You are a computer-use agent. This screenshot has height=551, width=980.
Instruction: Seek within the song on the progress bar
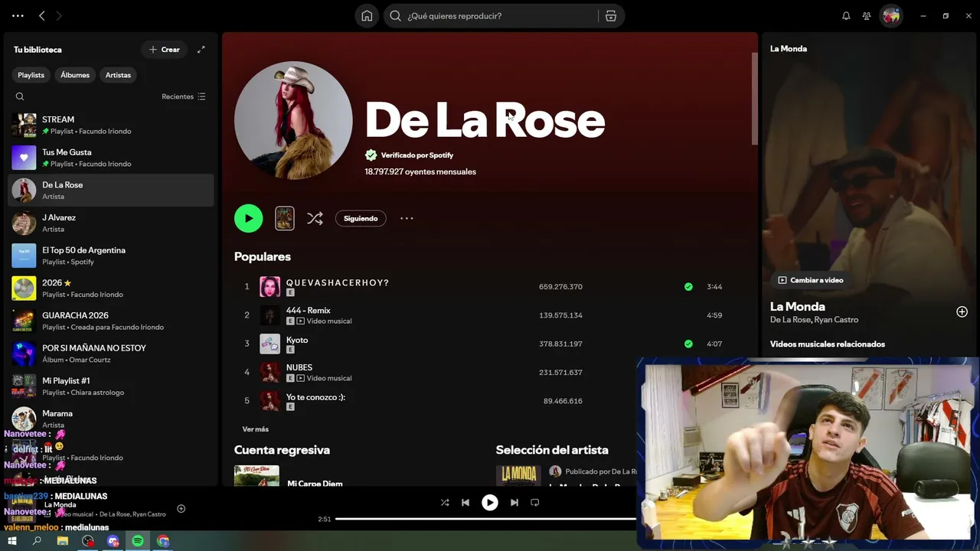tap(486, 519)
